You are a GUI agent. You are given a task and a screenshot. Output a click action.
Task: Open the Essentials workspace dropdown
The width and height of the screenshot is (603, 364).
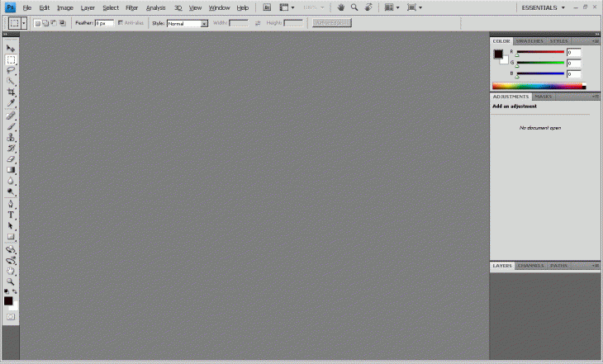(x=544, y=7)
